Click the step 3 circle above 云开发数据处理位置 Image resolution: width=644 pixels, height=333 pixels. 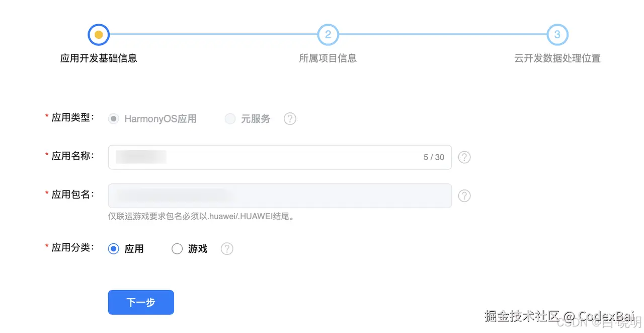[x=557, y=34]
